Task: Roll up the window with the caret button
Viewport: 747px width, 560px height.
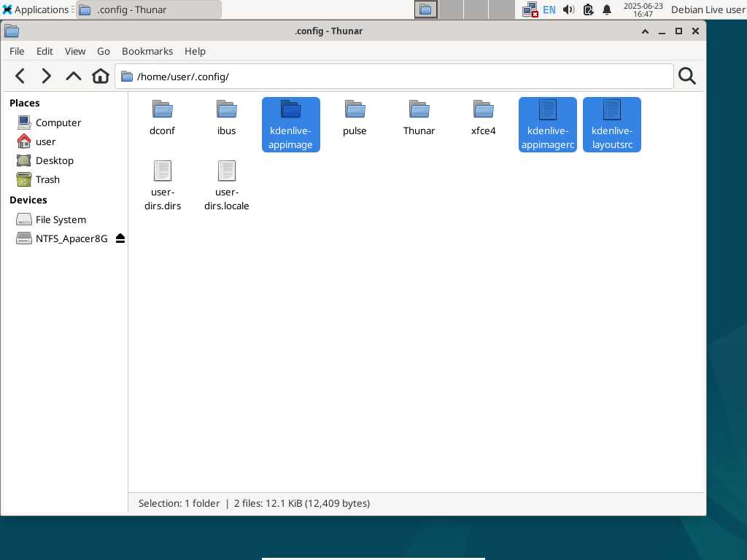Action: (645, 31)
